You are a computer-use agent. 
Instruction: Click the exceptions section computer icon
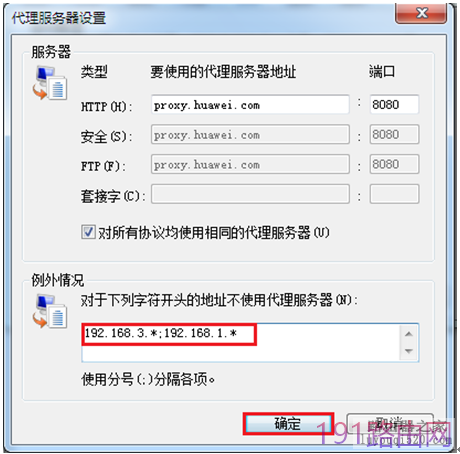[50, 312]
